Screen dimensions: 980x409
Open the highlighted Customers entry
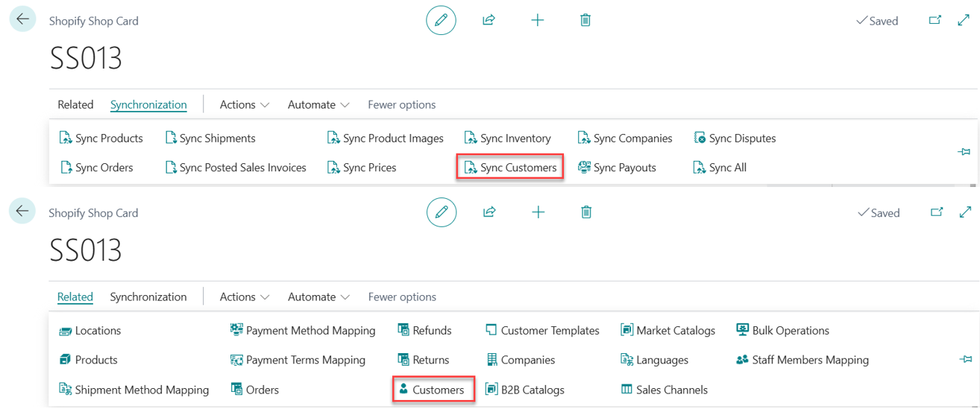pos(433,390)
